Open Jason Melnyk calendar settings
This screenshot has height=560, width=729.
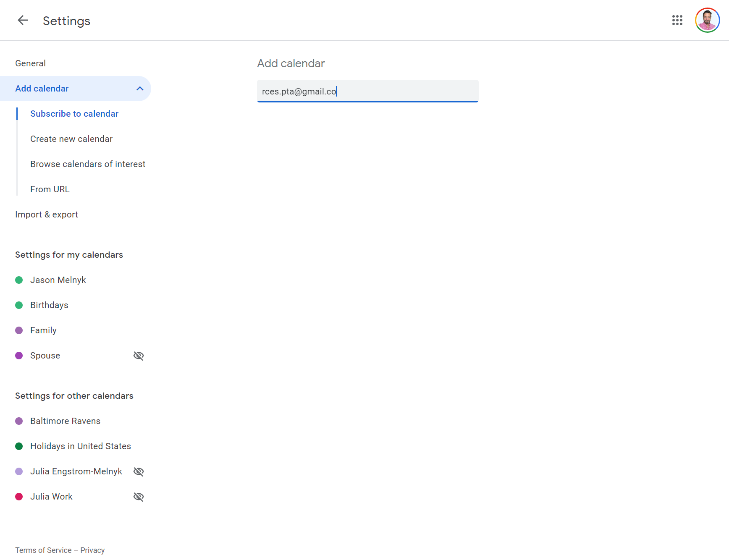[x=58, y=280]
